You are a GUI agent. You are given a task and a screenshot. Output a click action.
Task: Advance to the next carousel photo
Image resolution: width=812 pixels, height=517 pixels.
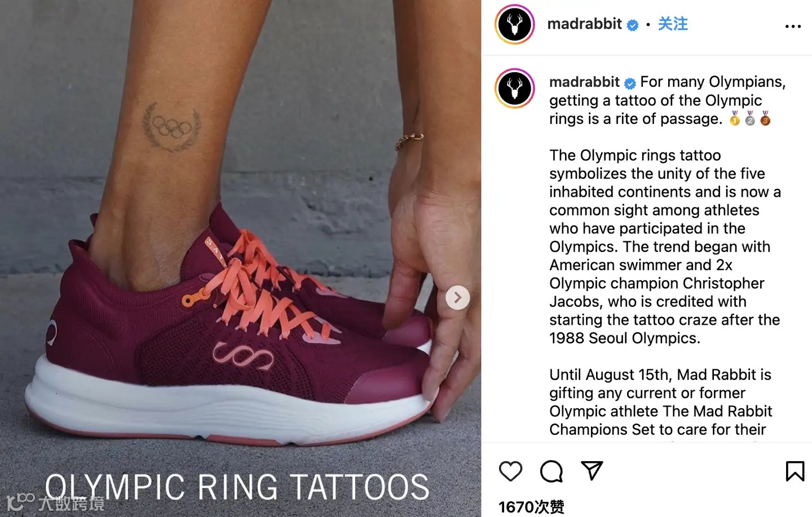tap(458, 298)
